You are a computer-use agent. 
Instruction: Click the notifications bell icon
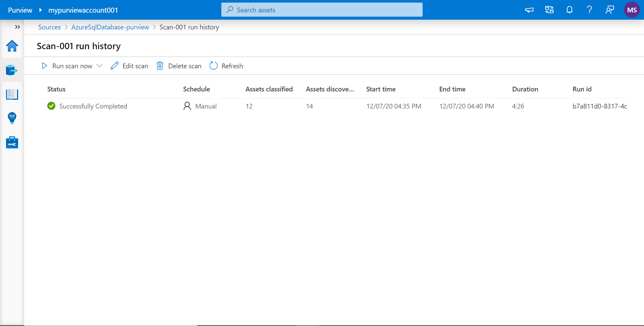click(569, 10)
